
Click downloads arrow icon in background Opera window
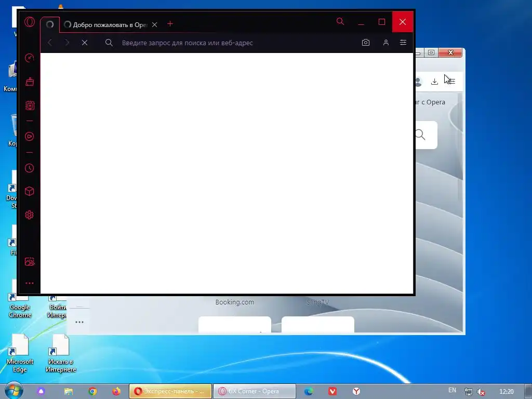tap(434, 82)
